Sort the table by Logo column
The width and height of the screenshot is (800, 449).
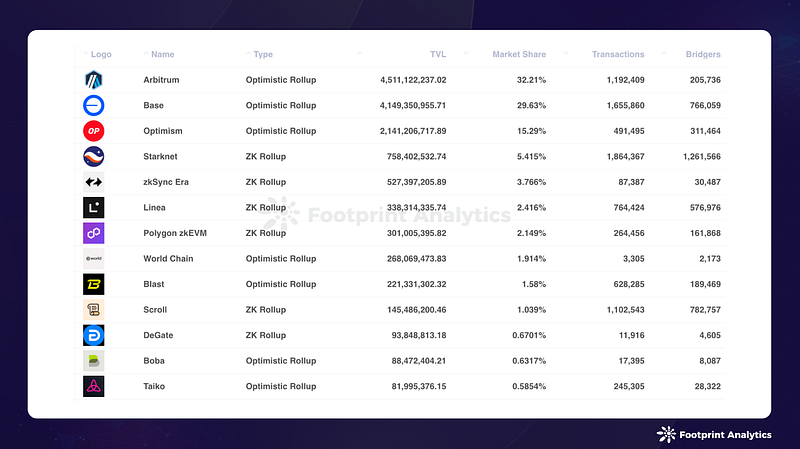tap(101, 54)
